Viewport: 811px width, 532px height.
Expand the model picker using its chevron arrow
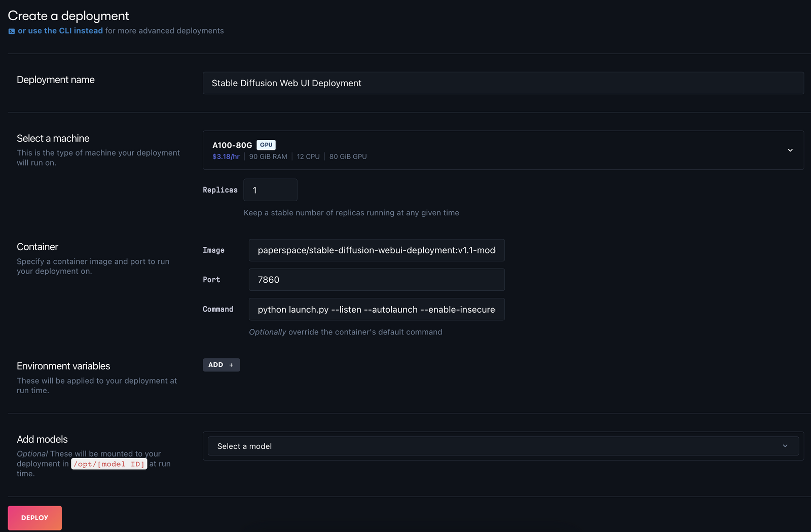coord(785,446)
